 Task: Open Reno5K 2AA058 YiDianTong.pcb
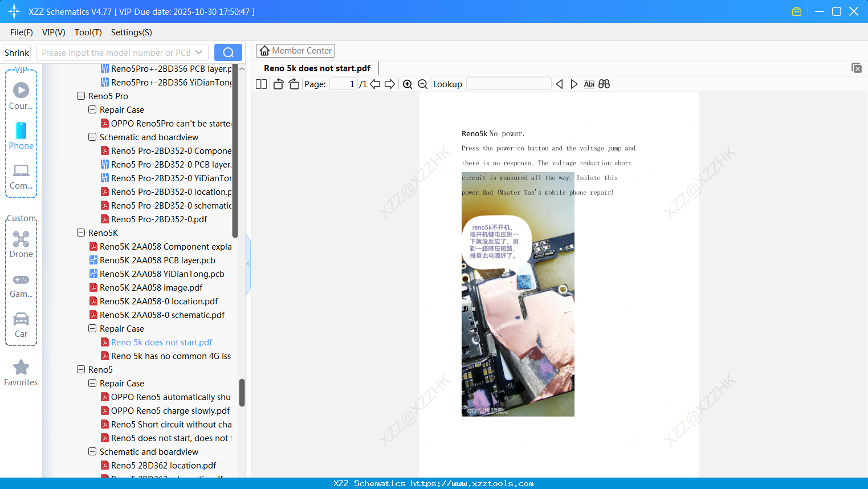point(157,274)
